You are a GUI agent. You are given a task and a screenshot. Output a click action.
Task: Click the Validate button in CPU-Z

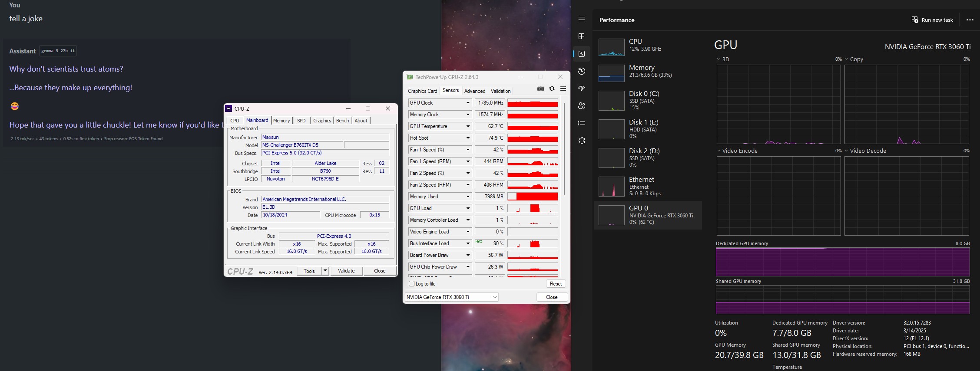(346, 271)
